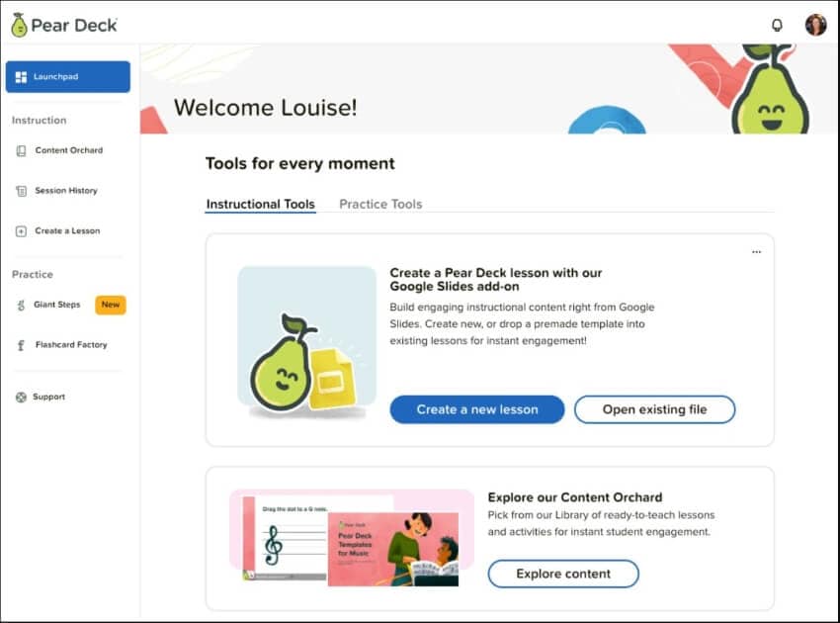Viewport: 840px width, 623px height.
Task: Click the Giant Steps icon
Action: coord(21,306)
